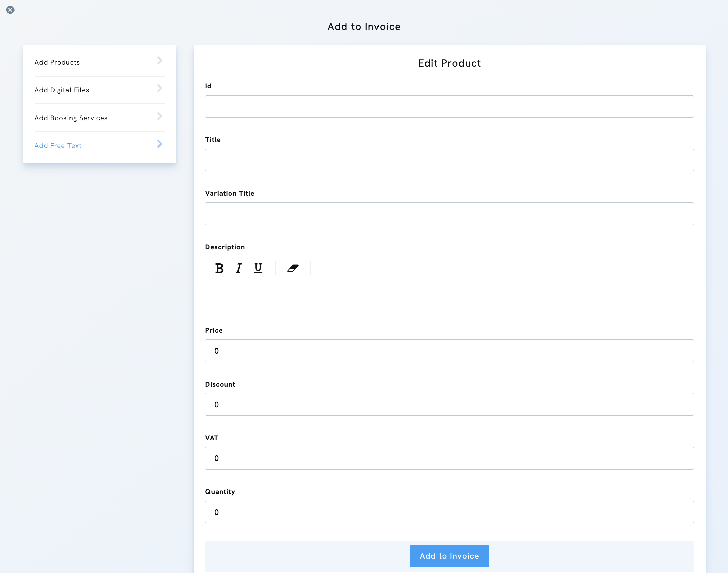This screenshot has width=728, height=573.
Task: Apply underline formatting in the Description editor
Action: 258,268
